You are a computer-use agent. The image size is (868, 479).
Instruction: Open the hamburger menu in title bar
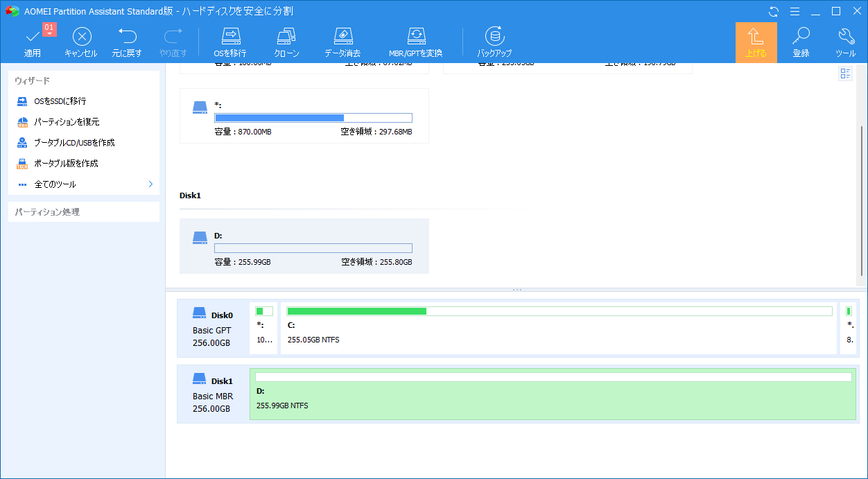point(795,12)
